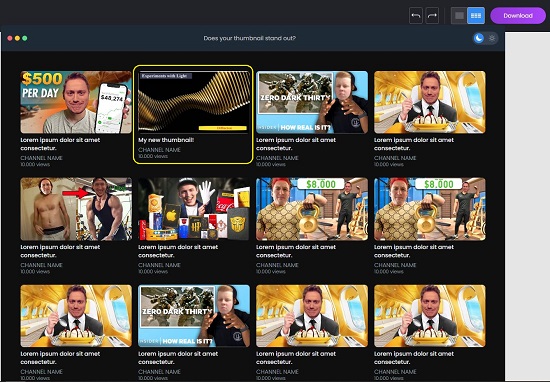Screen dimensions: 550x382
Task: Click the green maximize dot of preview window
Action: pos(25,38)
